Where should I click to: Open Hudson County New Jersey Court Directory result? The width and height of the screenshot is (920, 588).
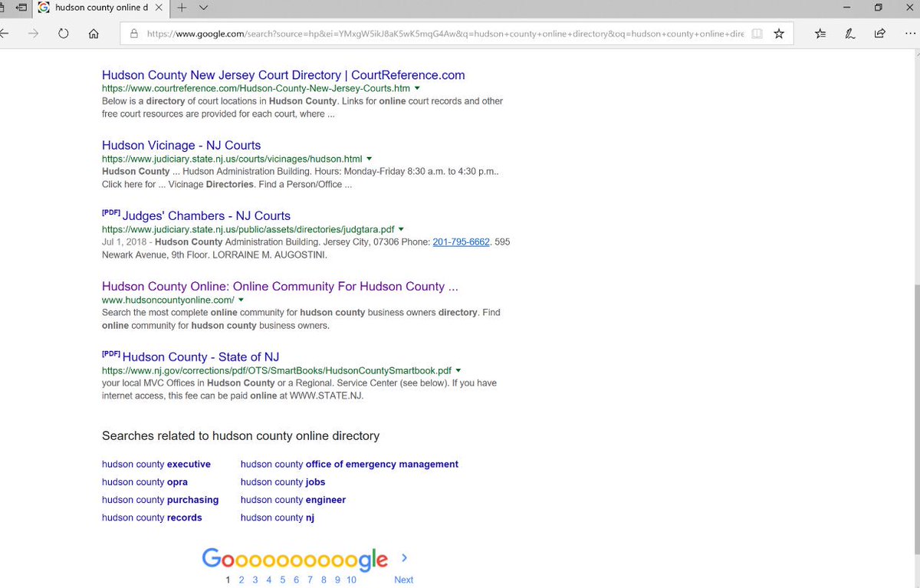pos(283,75)
